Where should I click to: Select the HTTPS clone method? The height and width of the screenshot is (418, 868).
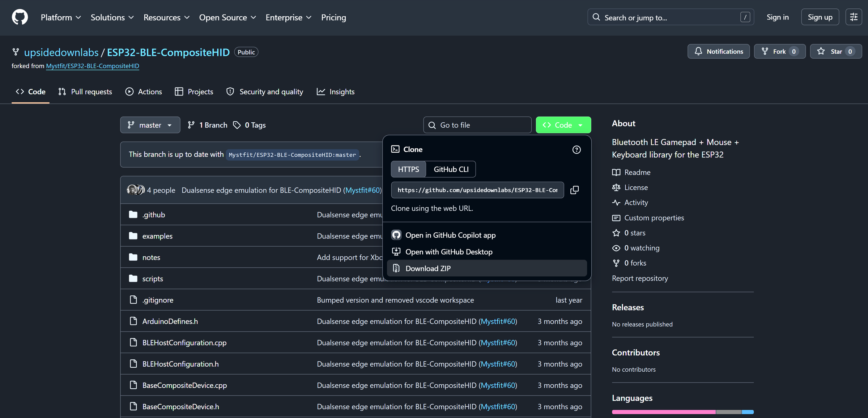click(408, 169)
